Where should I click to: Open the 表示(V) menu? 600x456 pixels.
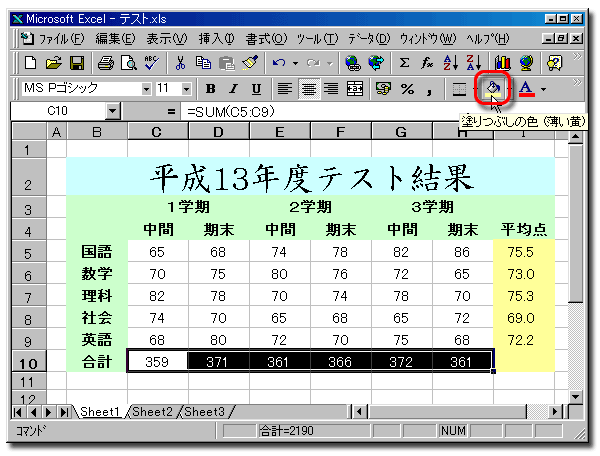pos(167,39)
